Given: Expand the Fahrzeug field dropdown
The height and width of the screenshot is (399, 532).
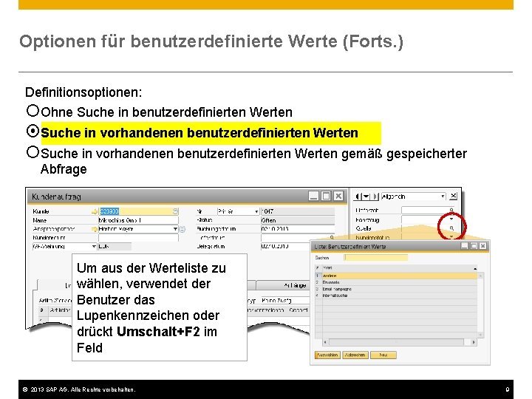Looking at the screenshot, I should (451, 219).
